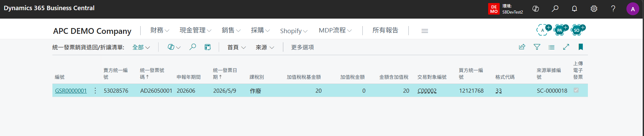Open Copilot icon in top bar
Image resolution: width=644 pixels, height=136 pixels.
[535, 9]
